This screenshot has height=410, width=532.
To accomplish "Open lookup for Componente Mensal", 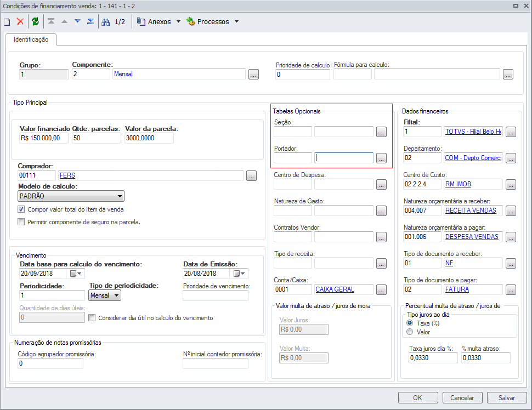I will pyautogui.click(x=253, y=74).
